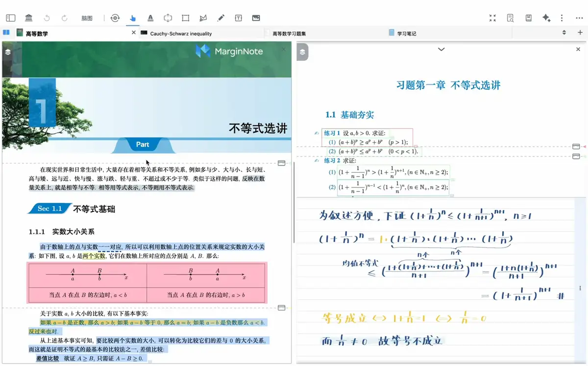Click the redo arrow icon
This screenshot has height=366, width=588.
[x=64, y=18]
